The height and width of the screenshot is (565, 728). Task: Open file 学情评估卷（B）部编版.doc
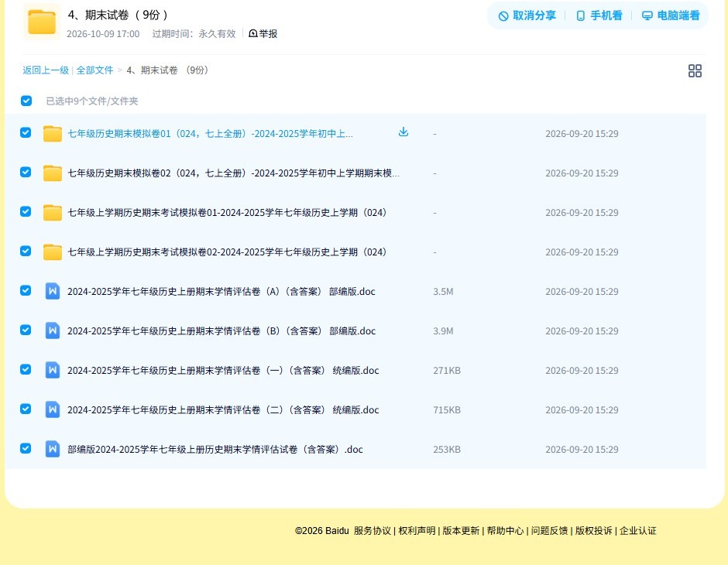tap(221, 330)
